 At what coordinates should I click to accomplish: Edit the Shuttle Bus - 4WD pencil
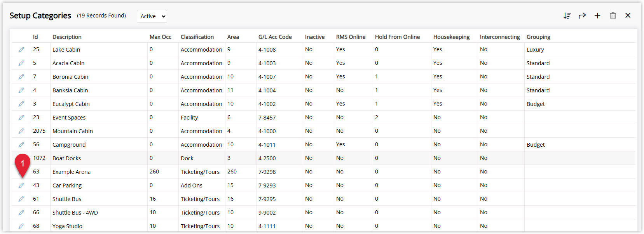point(21,213)
